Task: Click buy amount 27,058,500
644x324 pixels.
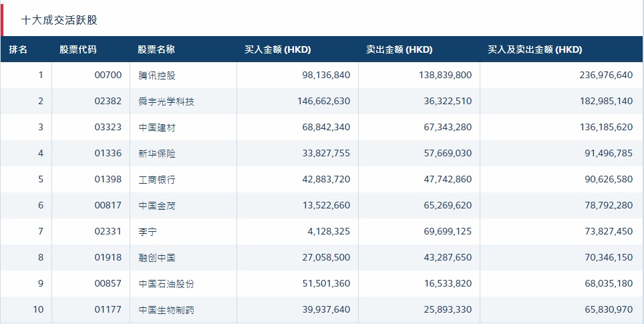Action: (x=325, y=257)
